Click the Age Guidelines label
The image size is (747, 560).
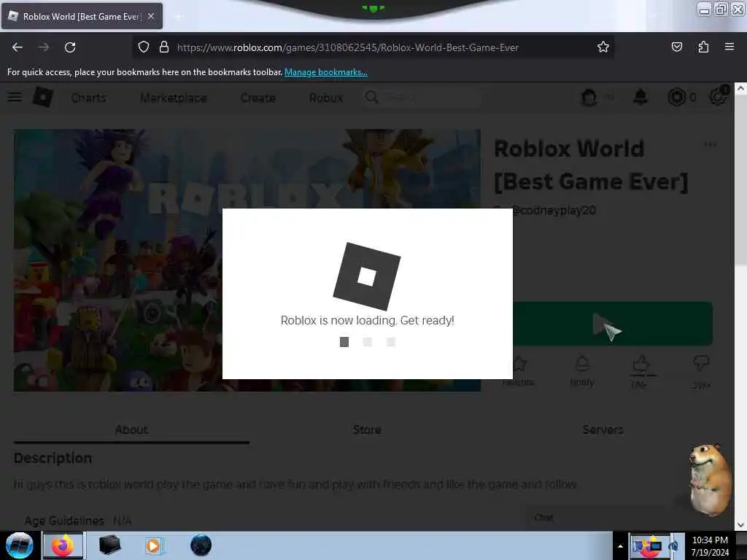click(64, 521)
